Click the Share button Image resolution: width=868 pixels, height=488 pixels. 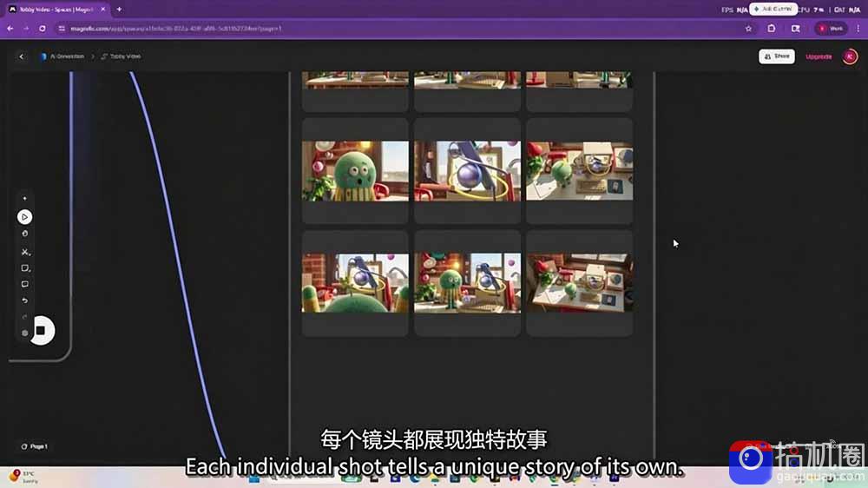[x=777, y=56]
